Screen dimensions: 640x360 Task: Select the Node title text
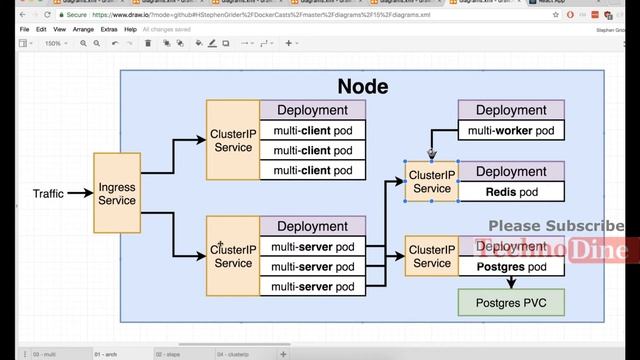click(363, 87)
